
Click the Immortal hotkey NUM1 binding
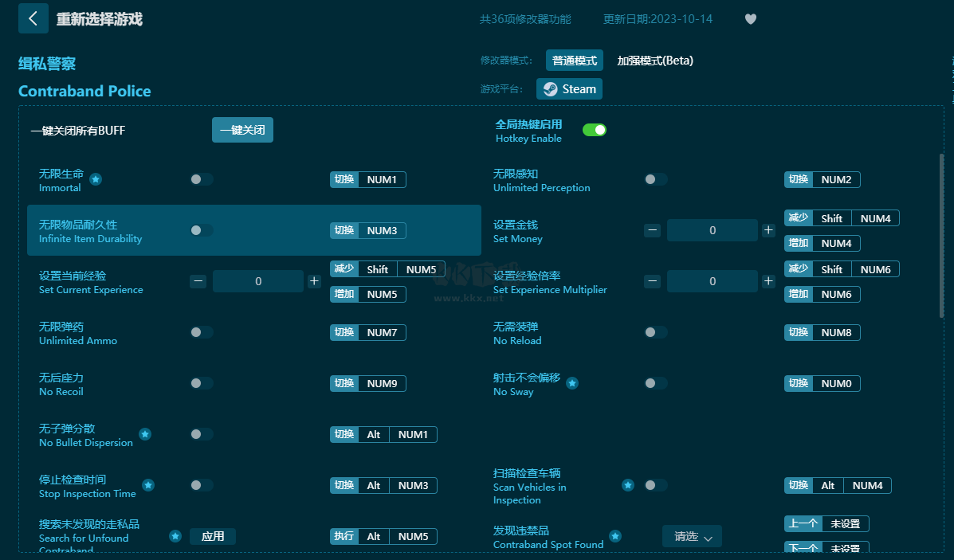tap(368, 179)
